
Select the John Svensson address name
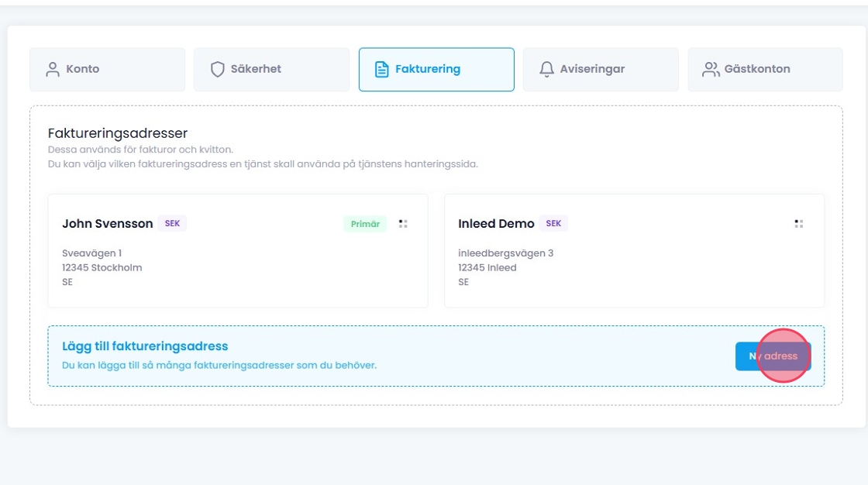108,224
